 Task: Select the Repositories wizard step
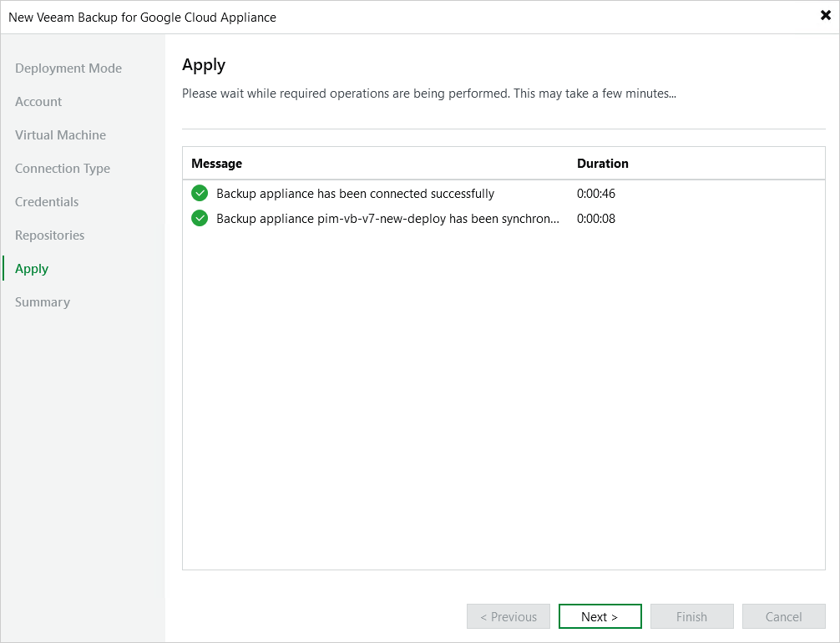pyautogui.click(x=50, y=235)
